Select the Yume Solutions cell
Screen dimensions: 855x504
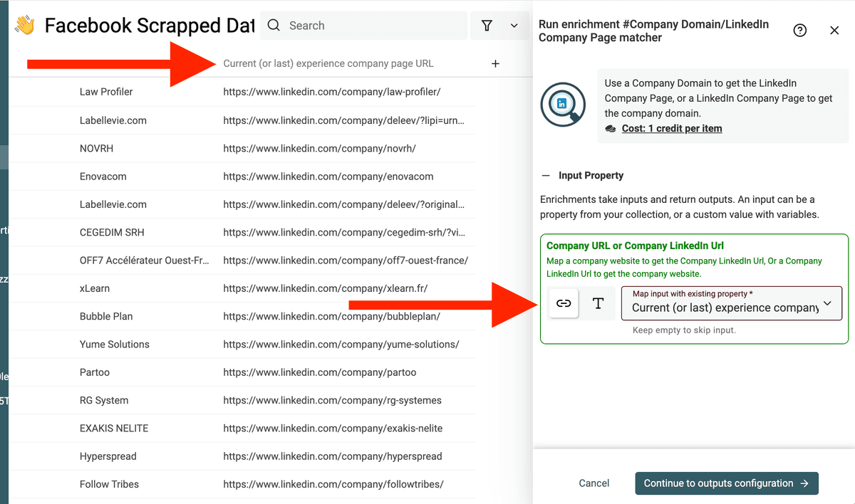click(115, 344)
